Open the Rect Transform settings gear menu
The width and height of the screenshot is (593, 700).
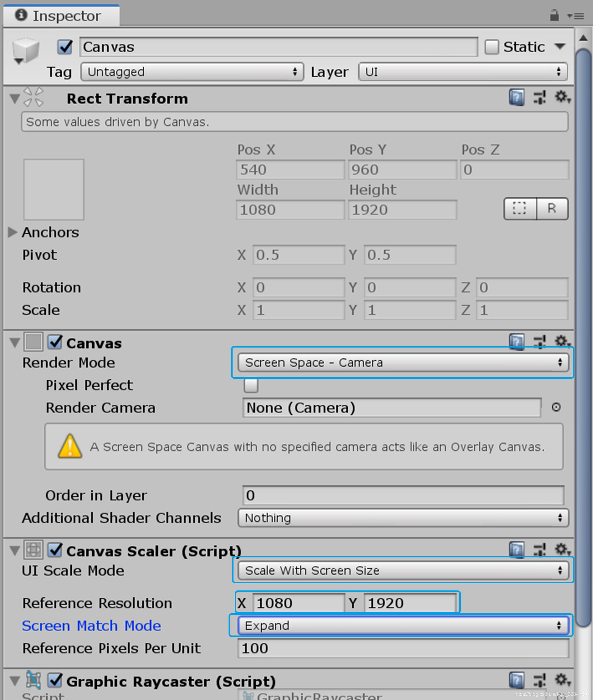(x=562, y=98)
